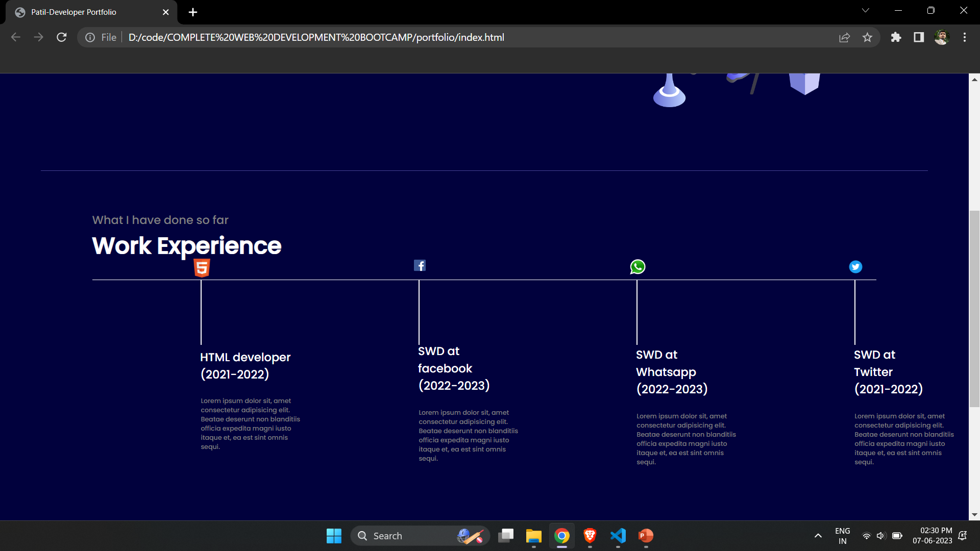Click the taskbar Search box
Image resolution: width=980 pixels, height=551 pixels.
pyautogui.click(x=420, y=536)
